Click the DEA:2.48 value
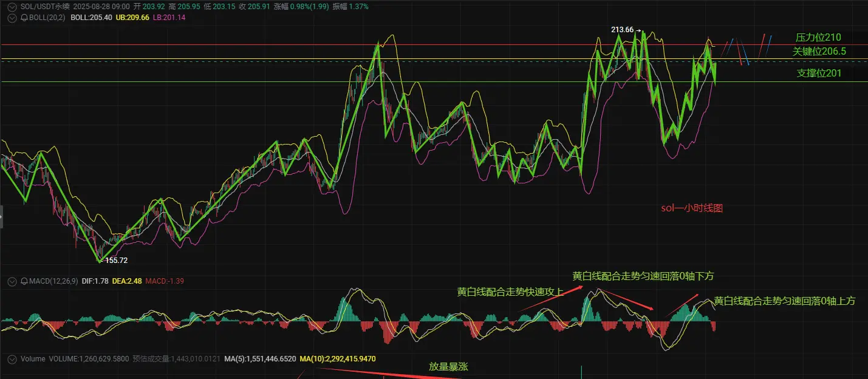Screen dimensions: 868x379 coord(128,281)
